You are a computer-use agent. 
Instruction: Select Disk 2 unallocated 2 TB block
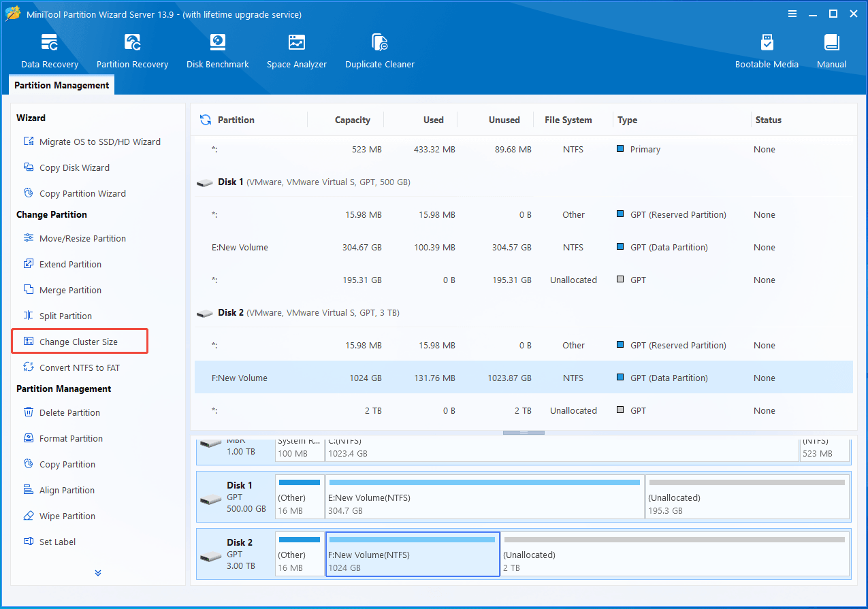675,555
